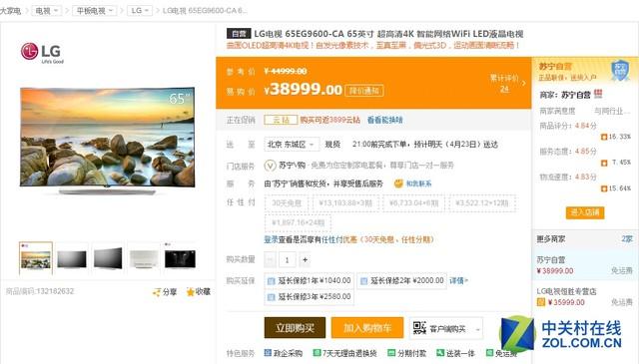
Task: Click the 收藏 favorite star icon
Action: click(x=190, y=291)
